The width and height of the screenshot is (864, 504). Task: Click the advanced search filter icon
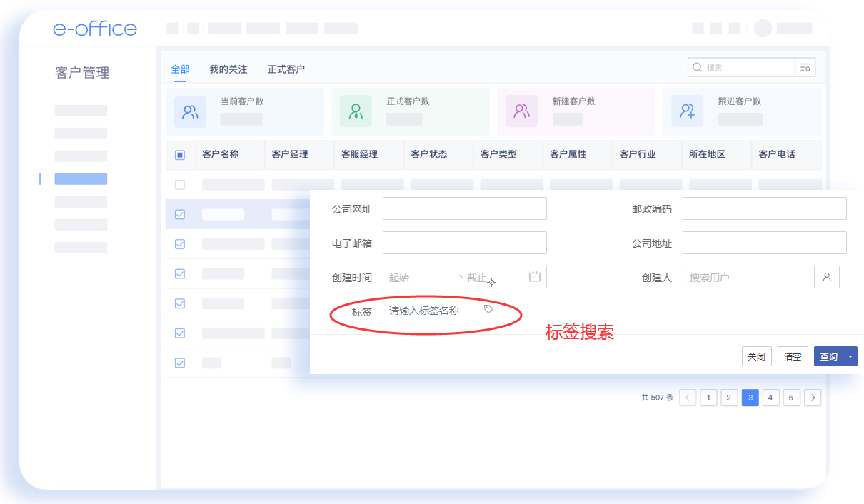click(805, 68)
